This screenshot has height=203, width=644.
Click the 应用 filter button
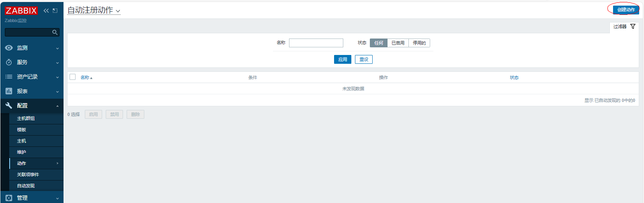(343, 59)
